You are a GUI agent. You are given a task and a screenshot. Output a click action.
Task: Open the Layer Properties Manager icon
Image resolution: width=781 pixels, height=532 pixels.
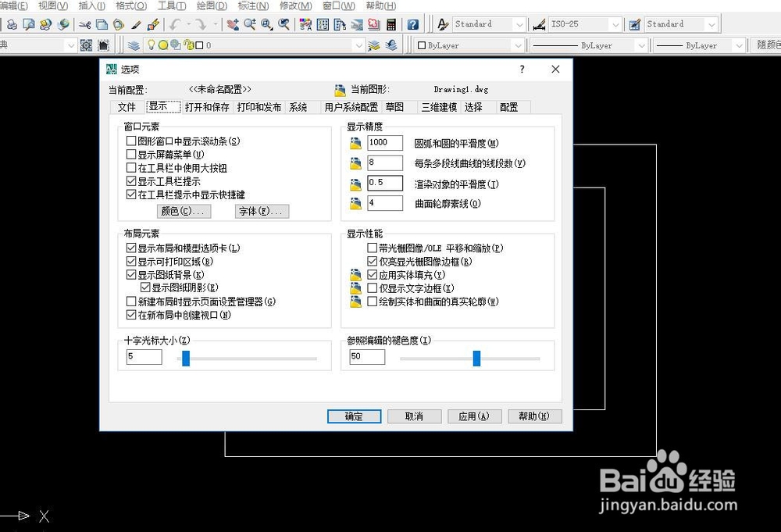(x=134, y=45)
